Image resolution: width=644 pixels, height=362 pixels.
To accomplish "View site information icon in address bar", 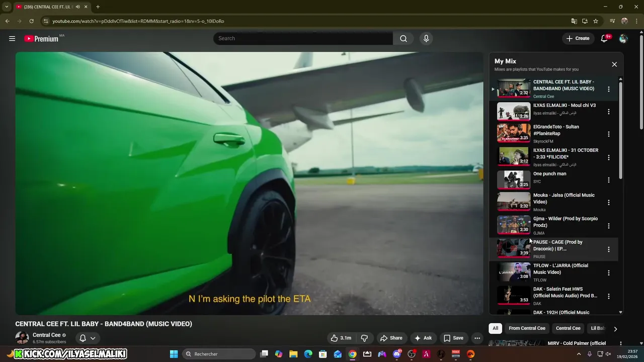I will click(x=46, y=21).
